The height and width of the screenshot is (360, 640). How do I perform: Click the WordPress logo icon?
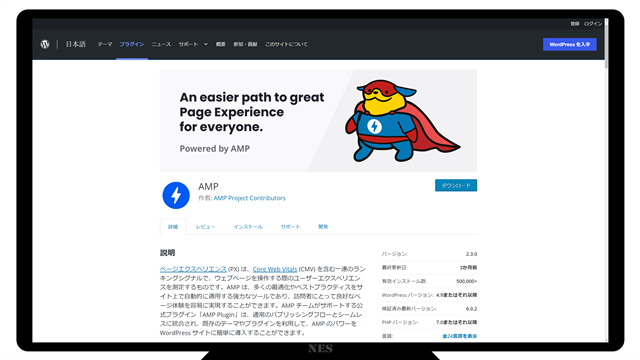coord(45,44)
